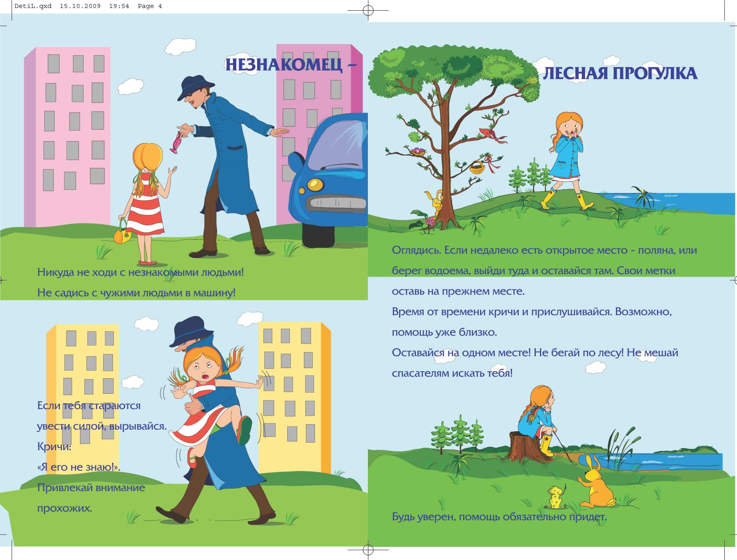
Task: Click the line "Не садись с чужими людьми в машину!"
Action: pos(136,293)
